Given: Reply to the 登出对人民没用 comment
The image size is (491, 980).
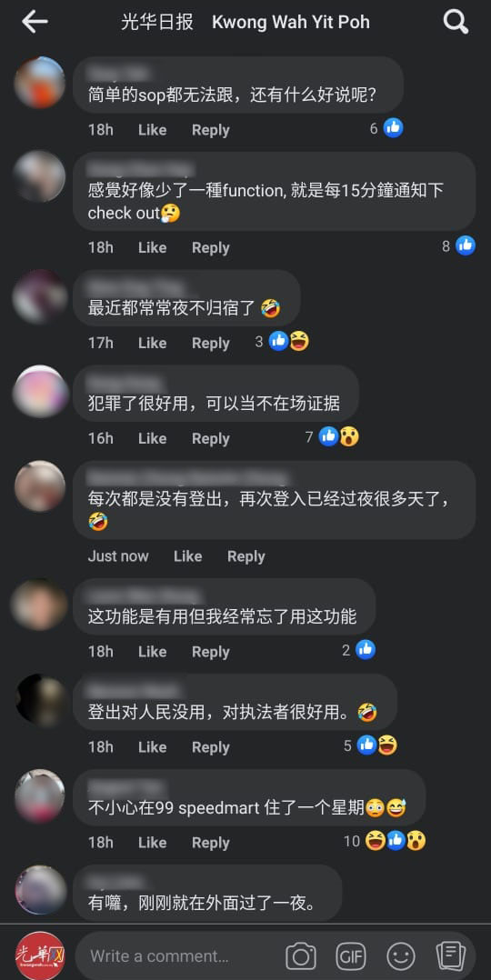Looking at the screenshot, I should coord(210,747).
